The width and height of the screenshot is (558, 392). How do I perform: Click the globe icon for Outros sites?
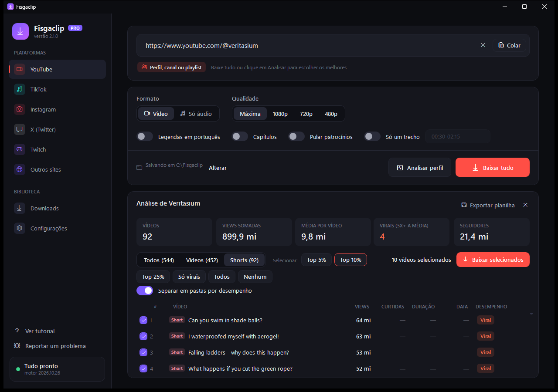(20, 169)
